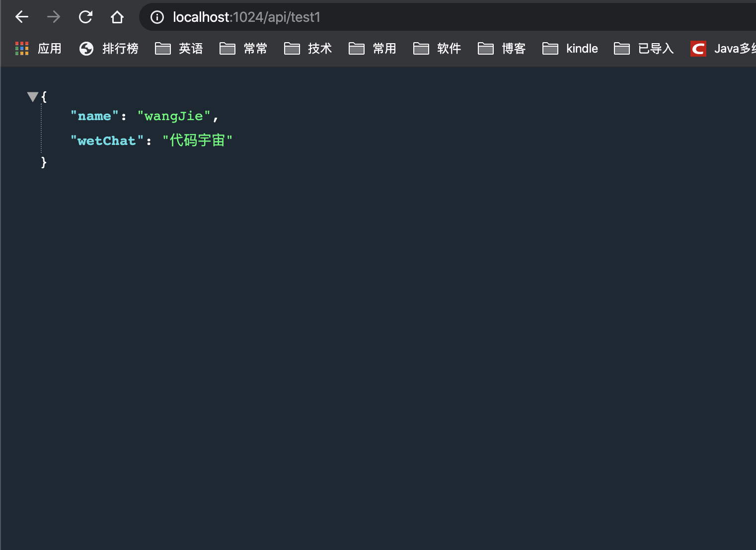The image size is (756, 550).
Task: Open the 软件 bookmark folder
Action: [x=437, y=49]
